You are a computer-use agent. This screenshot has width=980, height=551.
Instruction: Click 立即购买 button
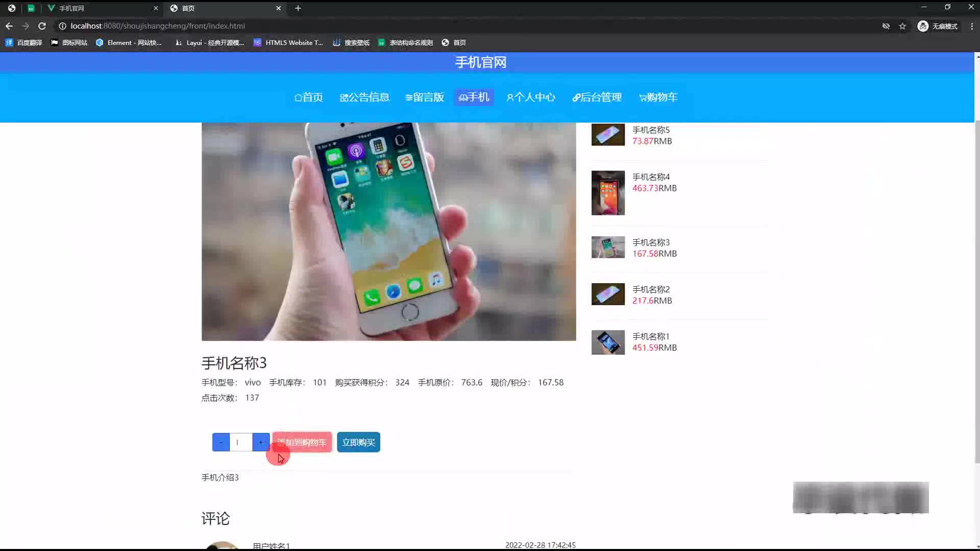click(x=358, y=442)
